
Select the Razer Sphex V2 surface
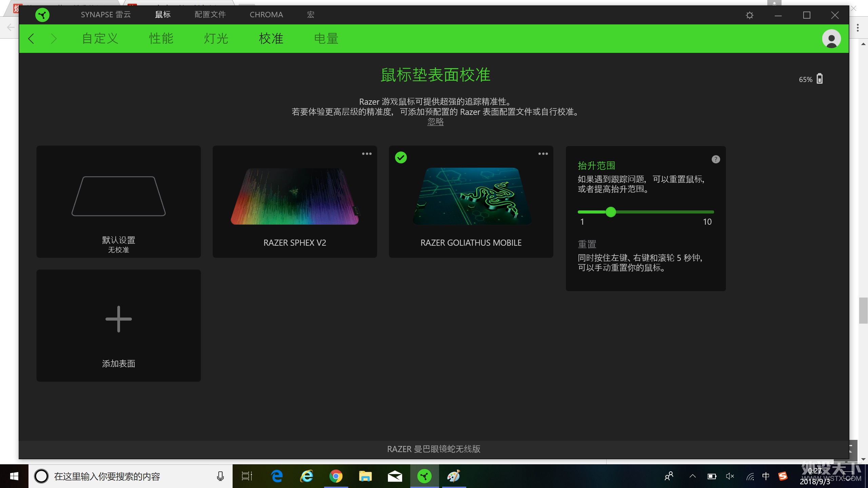pyautogui.click(x=295, y=202)
